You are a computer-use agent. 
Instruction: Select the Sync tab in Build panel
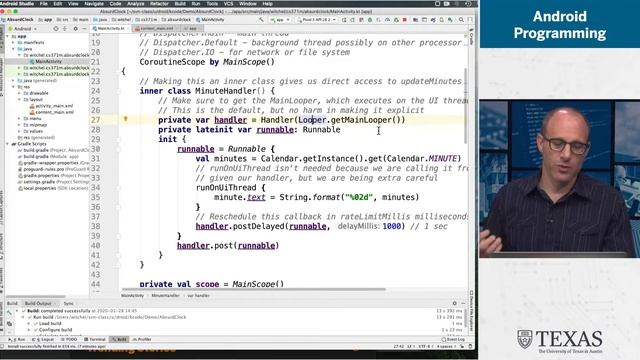coord(68,303)
